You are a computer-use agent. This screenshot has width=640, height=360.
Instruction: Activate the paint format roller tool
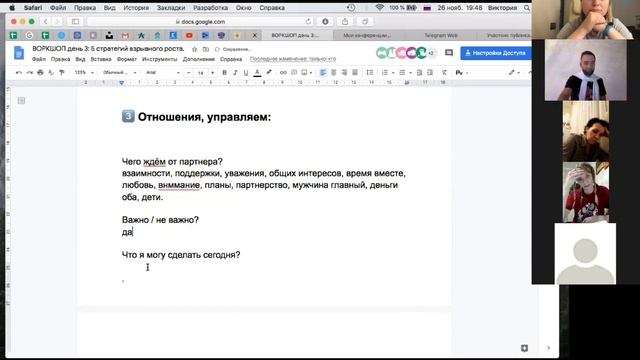[62, 73]
